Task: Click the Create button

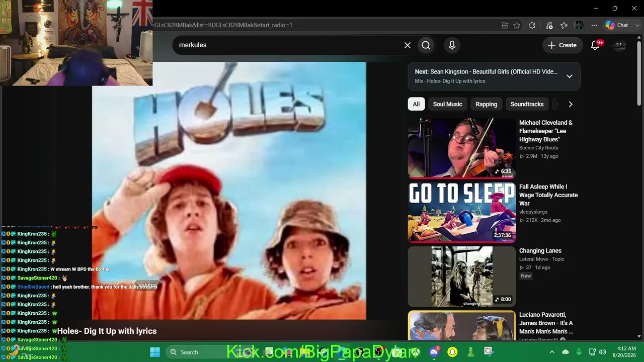Action: [562, 45]
